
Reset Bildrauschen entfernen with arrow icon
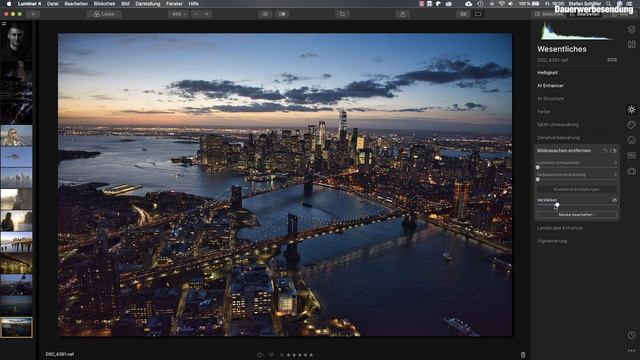[605, 151]
